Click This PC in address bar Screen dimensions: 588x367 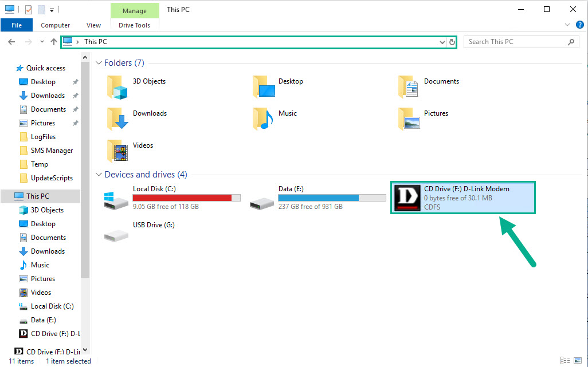[x=96, y=42]
